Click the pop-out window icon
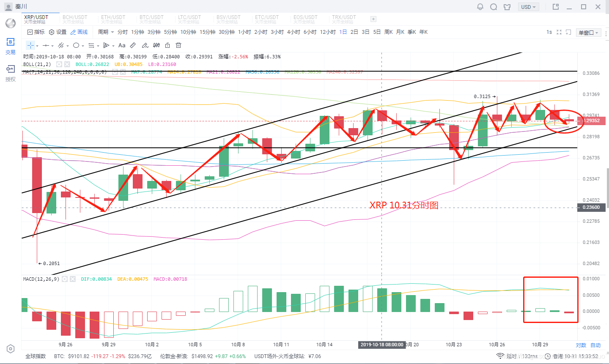Screen dimensions: 609x364 pyautogui.click(x=556, y=7)
